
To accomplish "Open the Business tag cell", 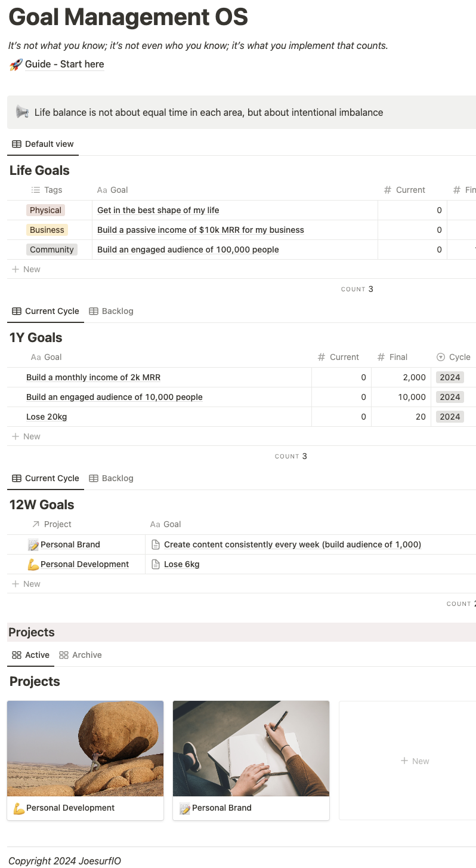I will point(47,230).
